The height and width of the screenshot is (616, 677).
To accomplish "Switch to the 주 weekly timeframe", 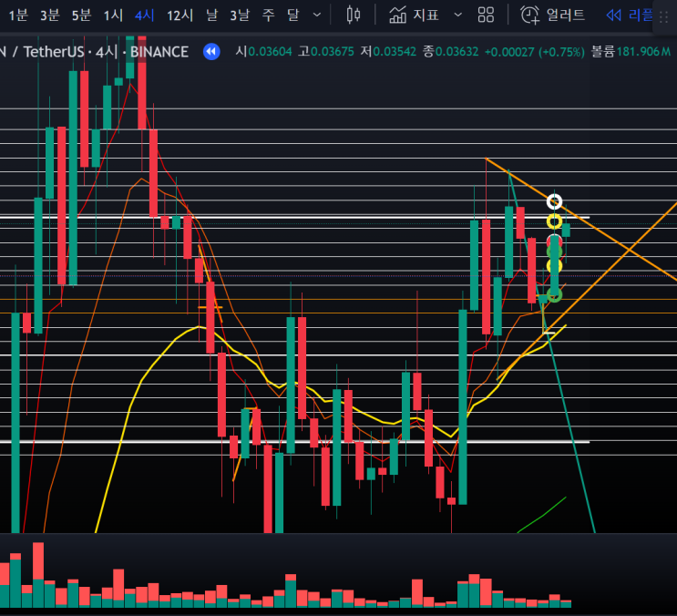I will (x=269, y=15).
